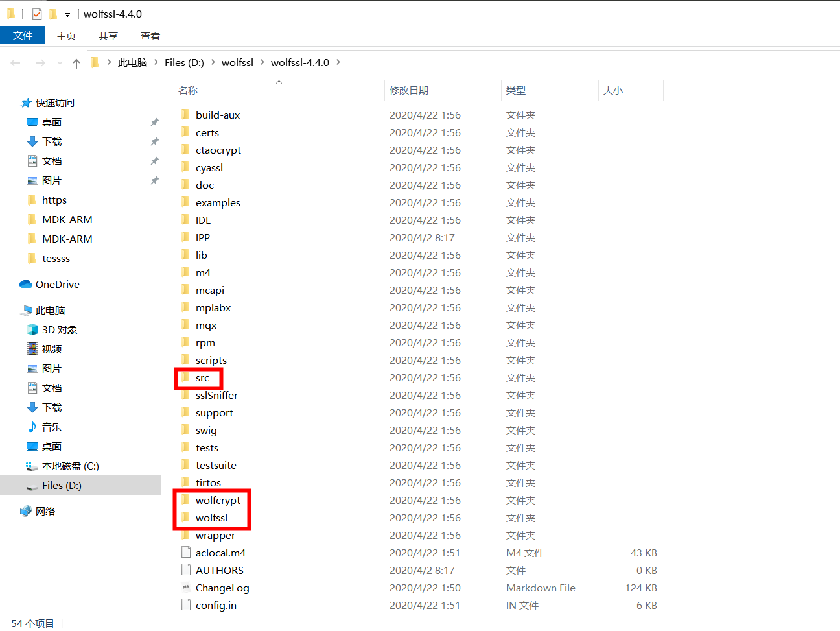840x631 pixels.
Task: Sort files by 名称 column header
Action: pos(188,91)
